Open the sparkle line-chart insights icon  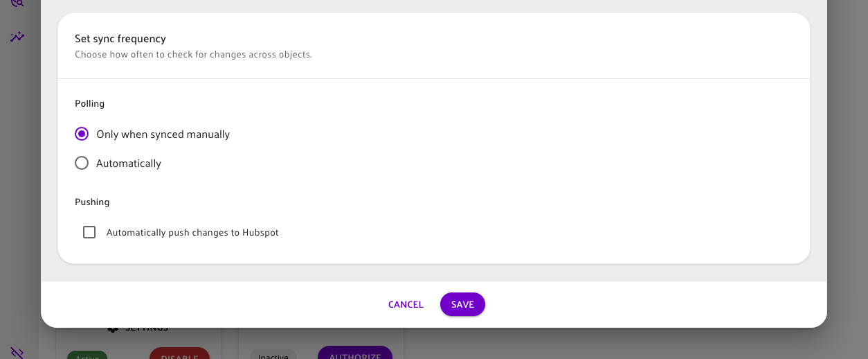(17, 37)
